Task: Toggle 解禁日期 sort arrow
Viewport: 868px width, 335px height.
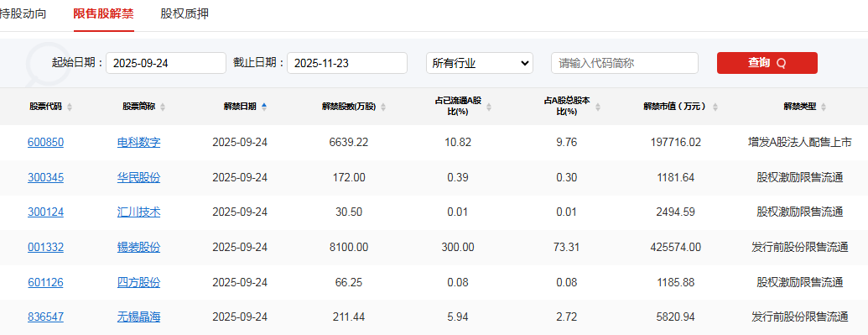Action: click(x=264, y=107)
